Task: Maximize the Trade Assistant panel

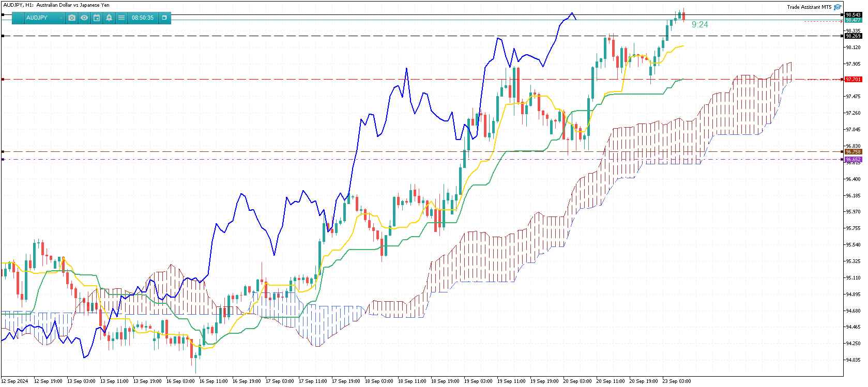Action: [x=164, y=18]
